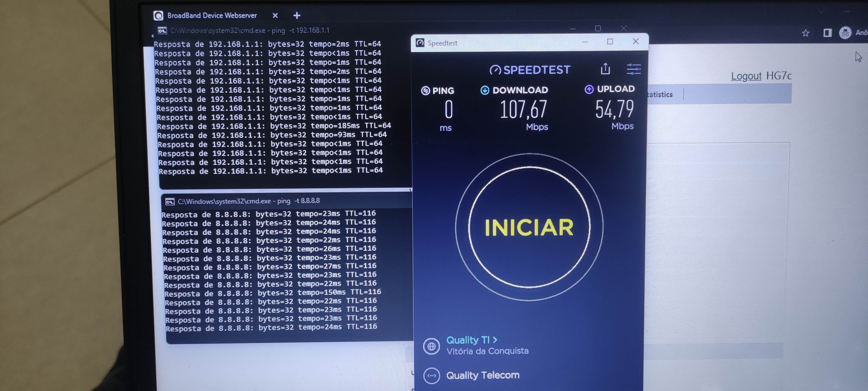Image resolution: width=868 pixels, height=391 pixels.
Task: Close the BroadBand Device Webserver tab
Action: 275,16
